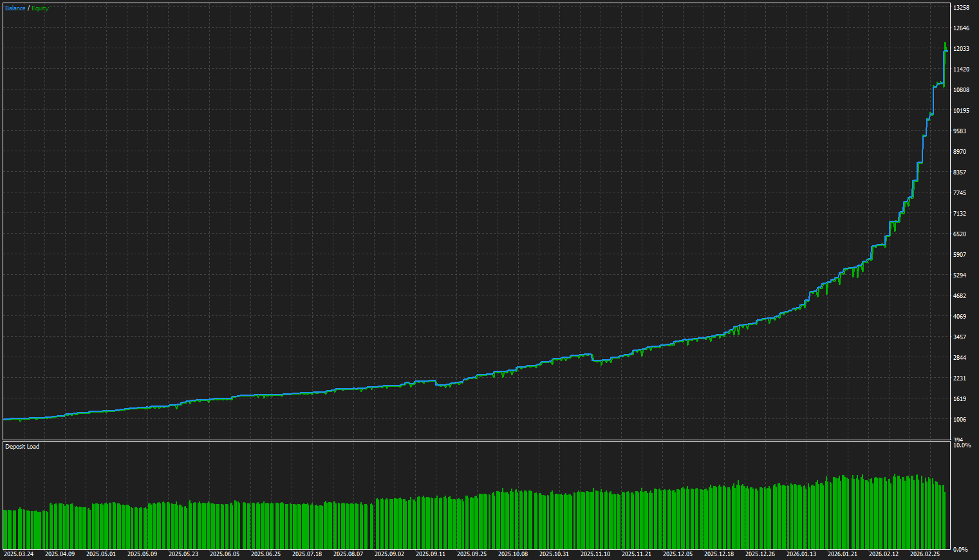Click the 2025.09.02 date label
The width and height of the screenshot is (979, 560).
click(389, 554)
